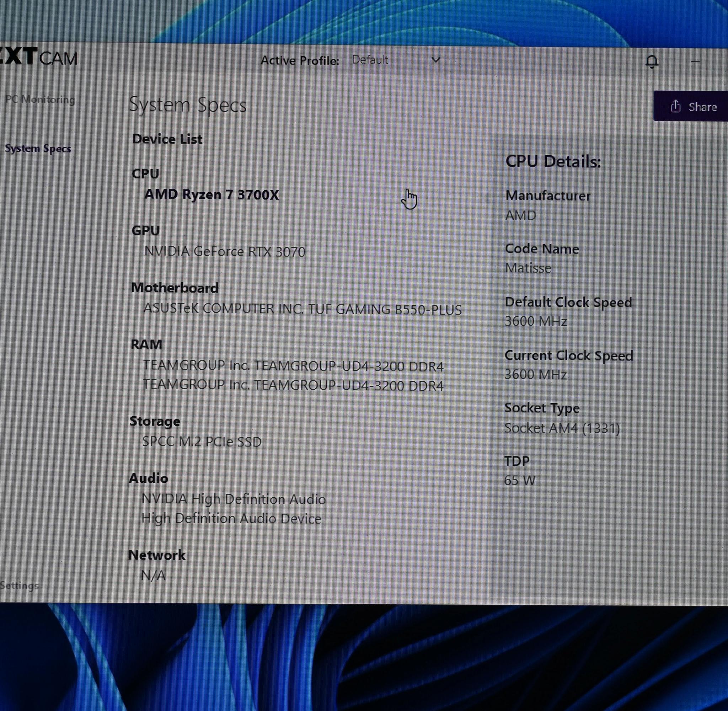Open Settings in the sidebar
This screenshot has width=728, height=711.
[x=19, y=585]
